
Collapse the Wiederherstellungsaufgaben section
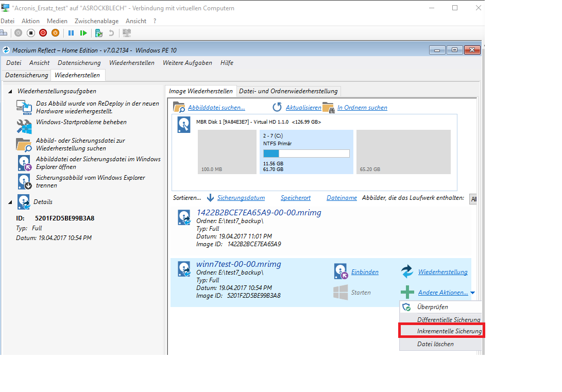[x=10, y=91]
